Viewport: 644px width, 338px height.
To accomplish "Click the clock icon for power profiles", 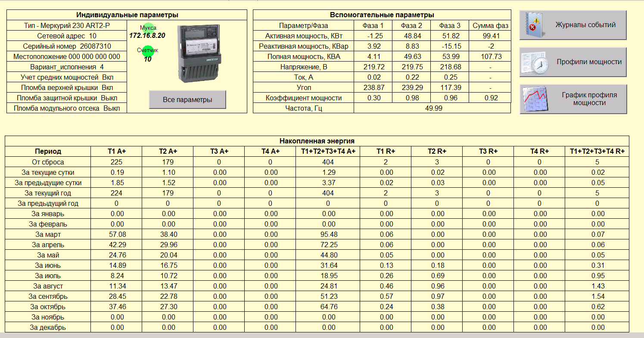I will click(x=534, y=62).
